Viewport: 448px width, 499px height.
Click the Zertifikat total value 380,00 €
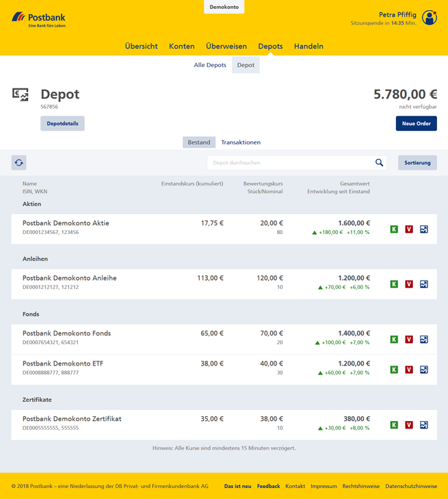pyautogui.click(x=357, y=419)
